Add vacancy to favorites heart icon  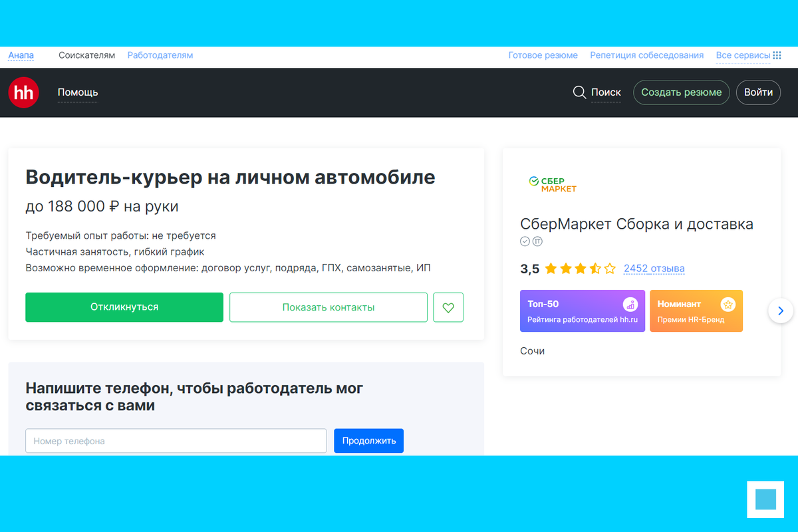pos(448,307)
